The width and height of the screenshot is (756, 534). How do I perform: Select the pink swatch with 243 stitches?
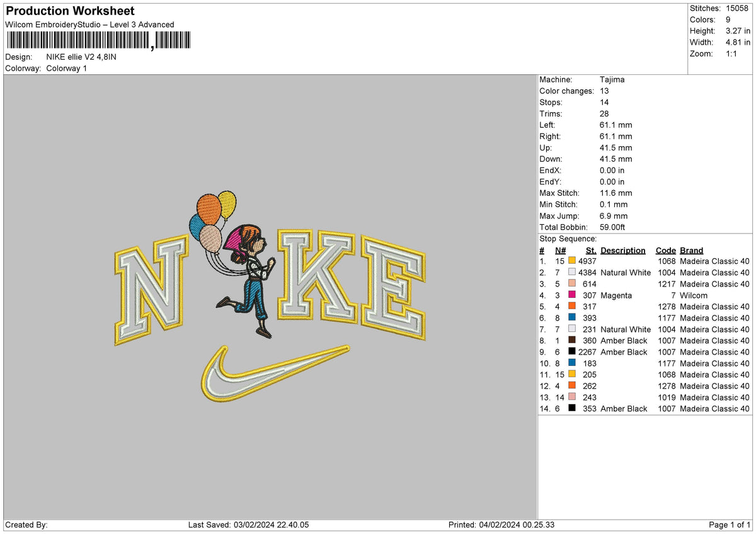coord(571,397)
